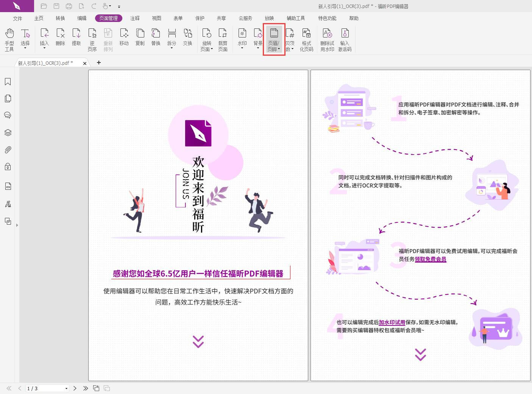Open the Comments panel in sidebar
The image size is (532, 394).
coord(8,115)
